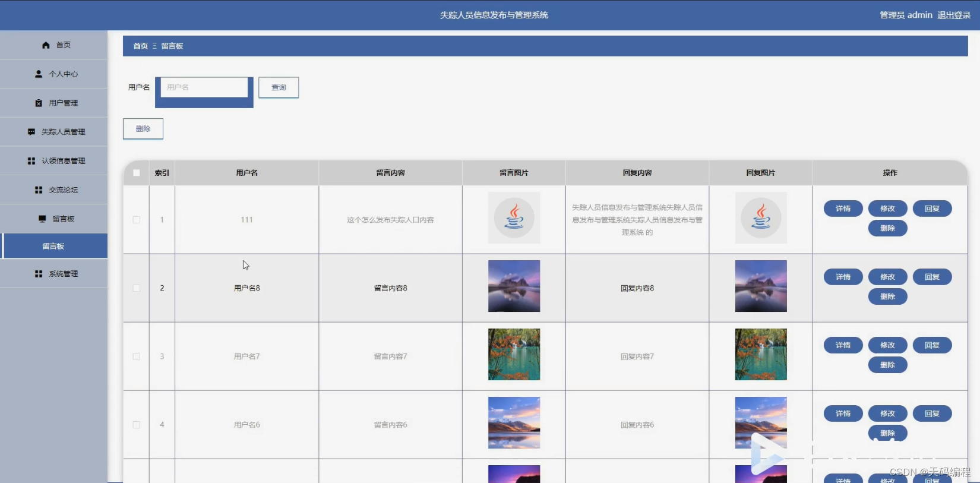Click 回复 button for 用户名8

coord(932,277)
